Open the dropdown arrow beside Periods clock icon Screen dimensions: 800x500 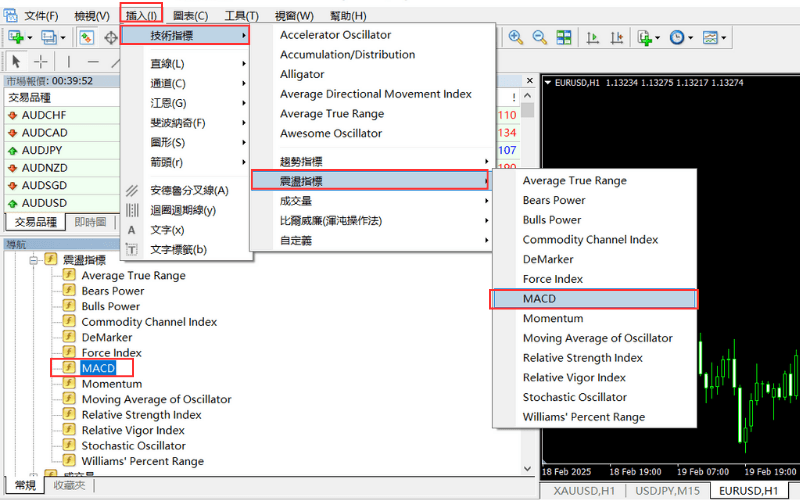(690, 38)
